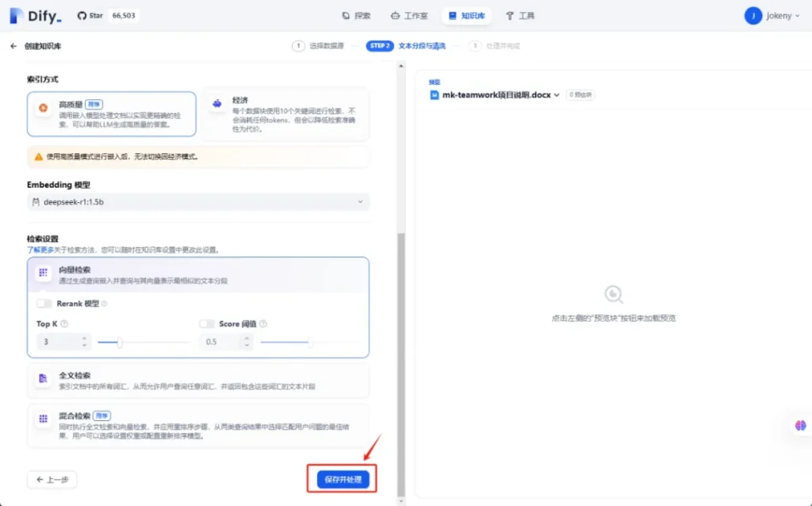The image size is (812, 506).
Task: Go to the 探索 tab
Action: (356, 16)
